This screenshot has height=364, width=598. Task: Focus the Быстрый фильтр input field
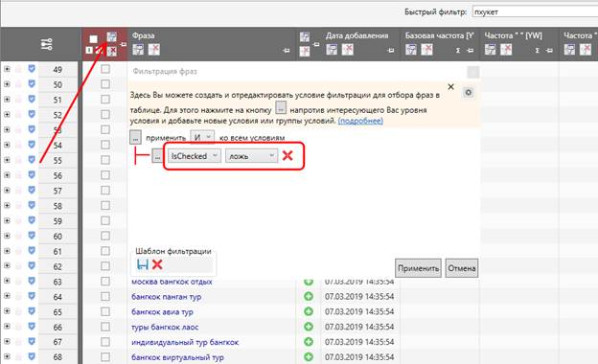pyautogui.click(x=535, y=11)
